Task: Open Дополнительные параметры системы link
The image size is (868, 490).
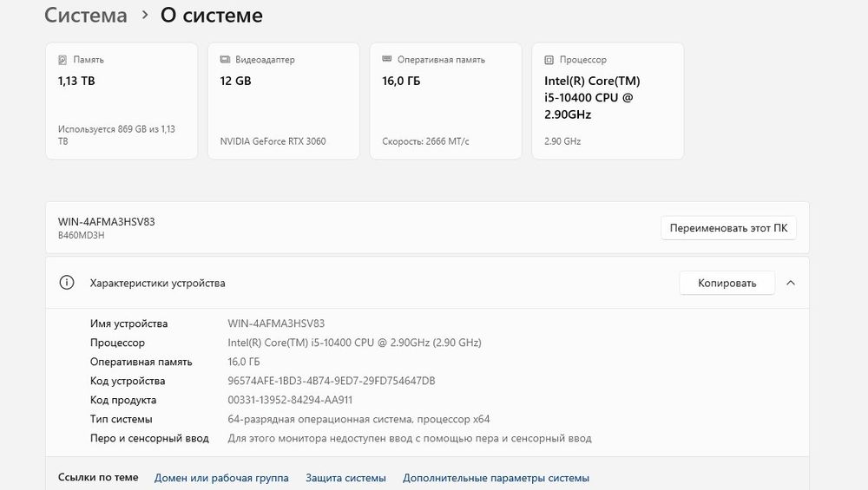Action: coord(496,478)
